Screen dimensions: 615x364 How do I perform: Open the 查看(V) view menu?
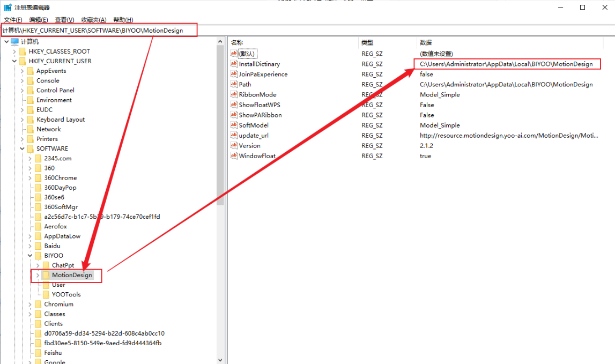(x=64, y=20)
